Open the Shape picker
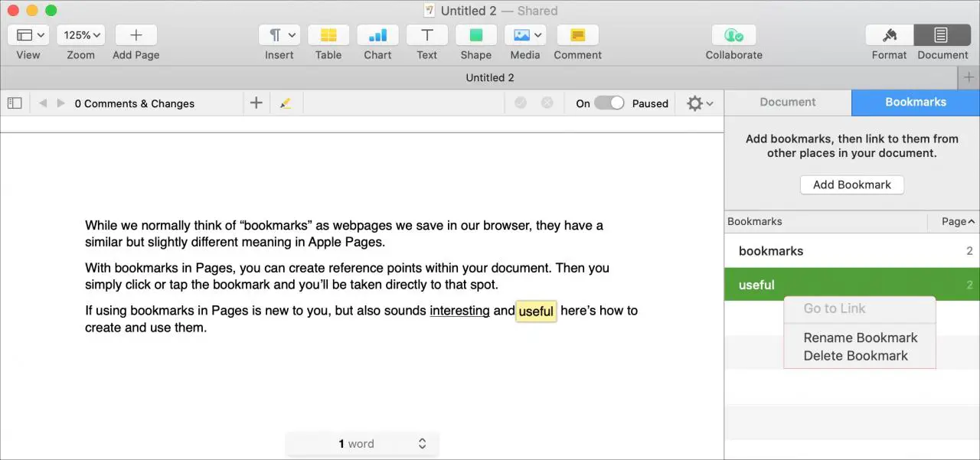Viewport: 980px width, 460px height. [475, 35]
